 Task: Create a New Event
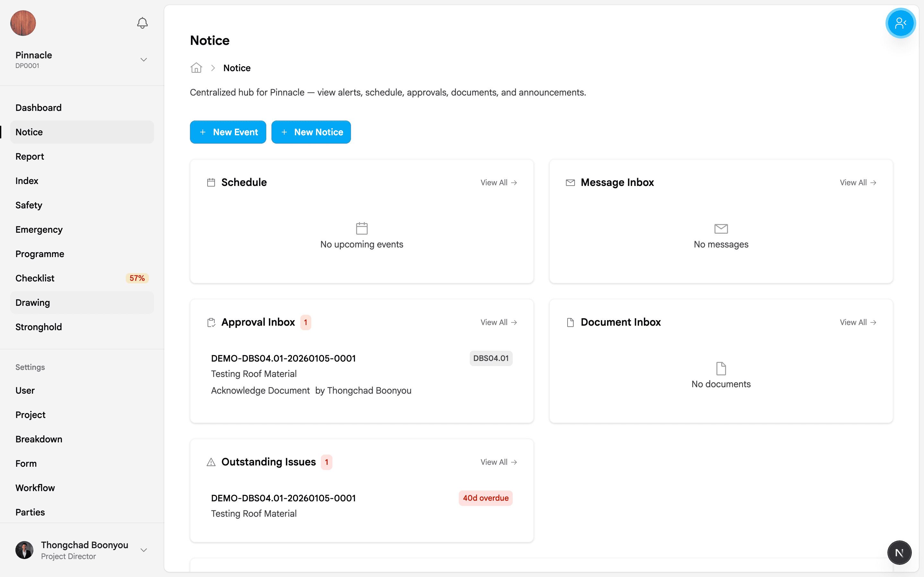pyautogui.click(x=228, y=132)
